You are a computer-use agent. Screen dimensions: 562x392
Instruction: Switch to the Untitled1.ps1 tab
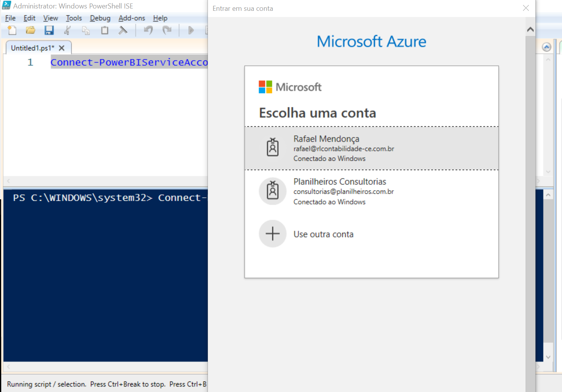pos(33,47)
